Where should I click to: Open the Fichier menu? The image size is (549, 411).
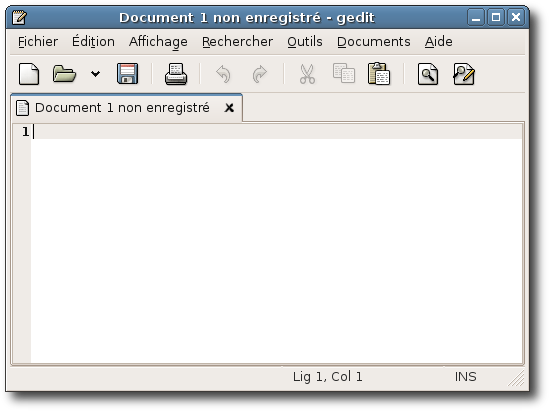tap(38, 42)
